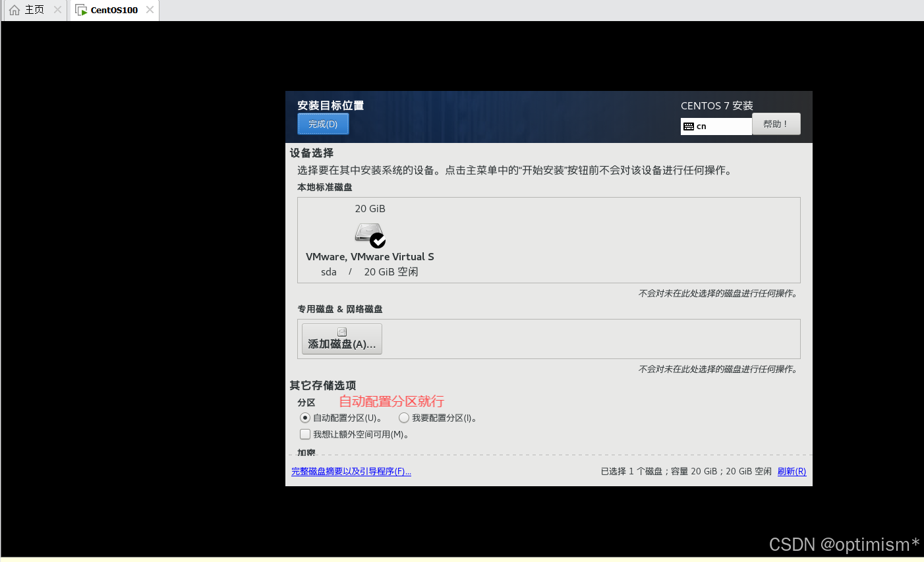This screenshot has width=924, height=562.
Task: Click the keyboard icon beside cn
Action: 689,126
